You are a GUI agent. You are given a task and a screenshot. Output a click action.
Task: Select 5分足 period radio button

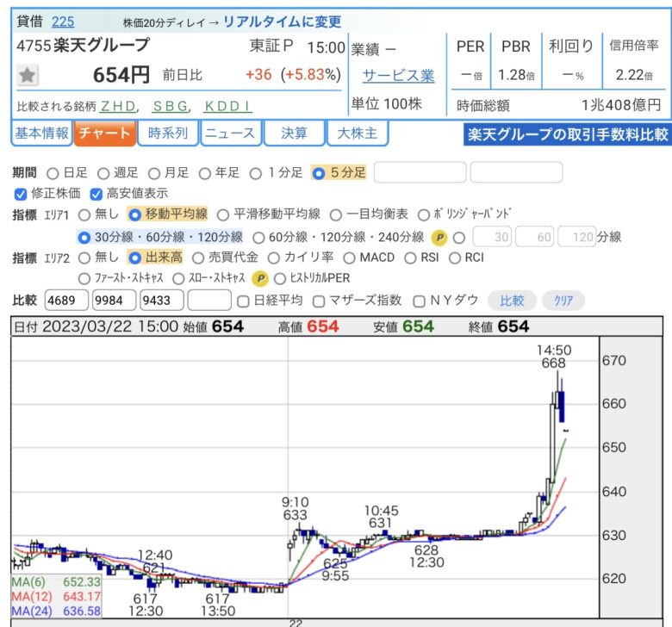(319, 174)
